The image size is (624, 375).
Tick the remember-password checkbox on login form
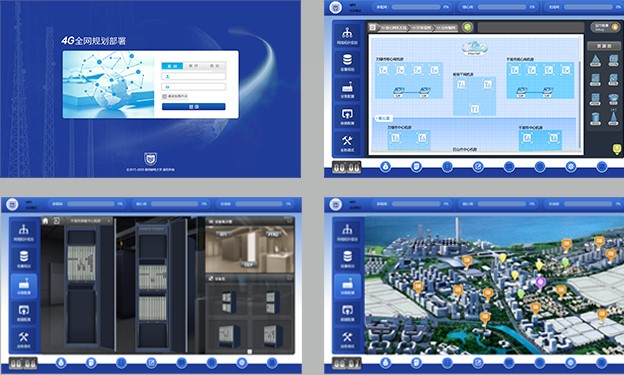pos(164,96)
